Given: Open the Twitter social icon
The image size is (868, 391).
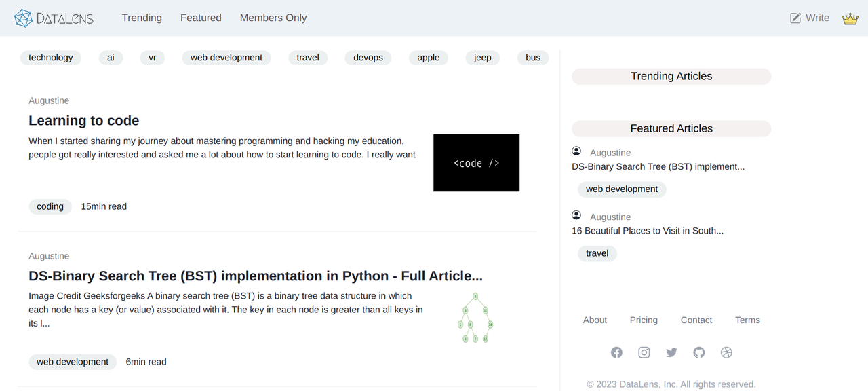Looking at the screenshot, I should pos(671,352).
